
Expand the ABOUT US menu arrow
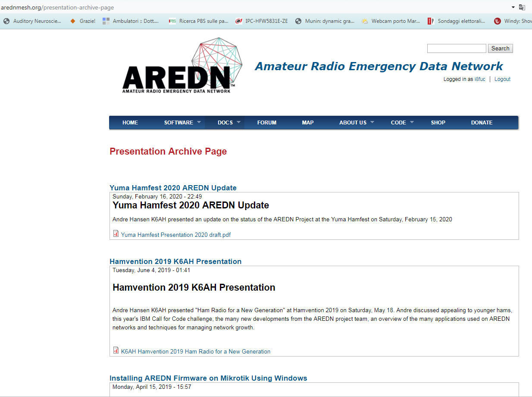pos(372,122)
